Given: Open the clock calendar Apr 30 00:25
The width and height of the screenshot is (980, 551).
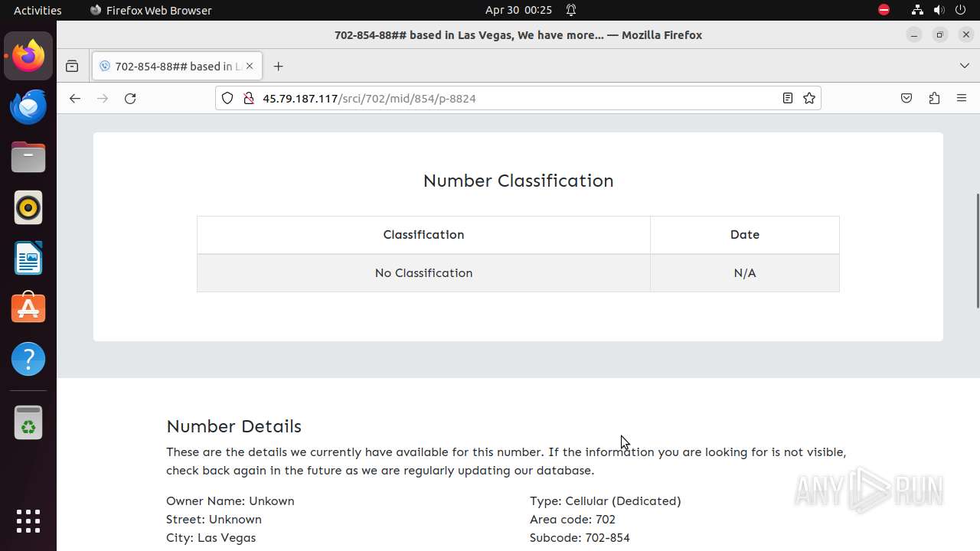Looking at the screenshot, I should [x=518, y=10].
